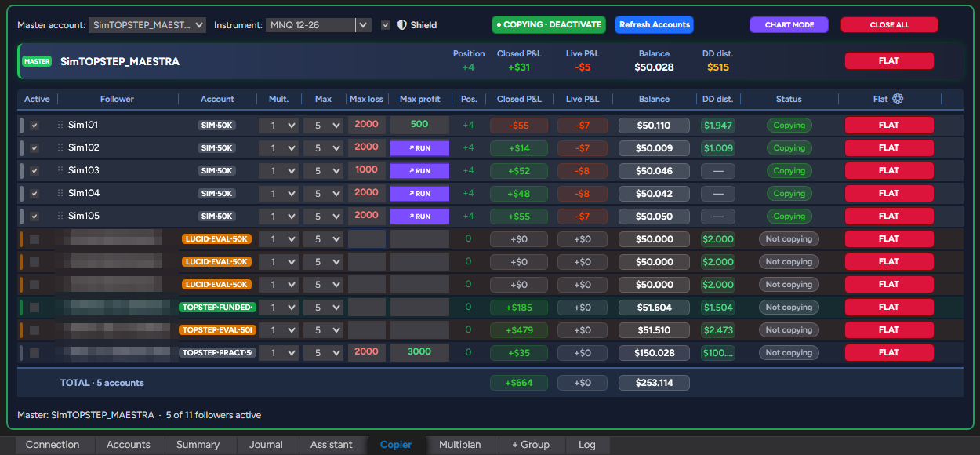Open the Flat column gear settings icon

(898, 99)
